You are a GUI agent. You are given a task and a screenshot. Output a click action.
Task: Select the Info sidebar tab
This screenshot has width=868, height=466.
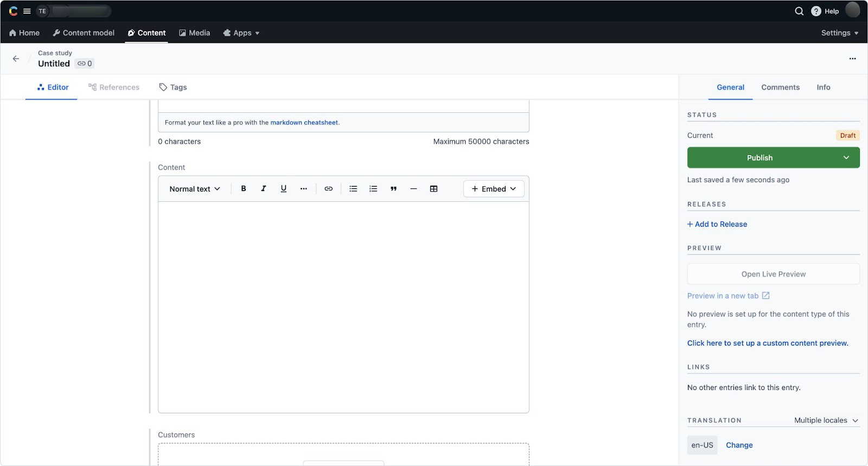(x=824, y=87)
